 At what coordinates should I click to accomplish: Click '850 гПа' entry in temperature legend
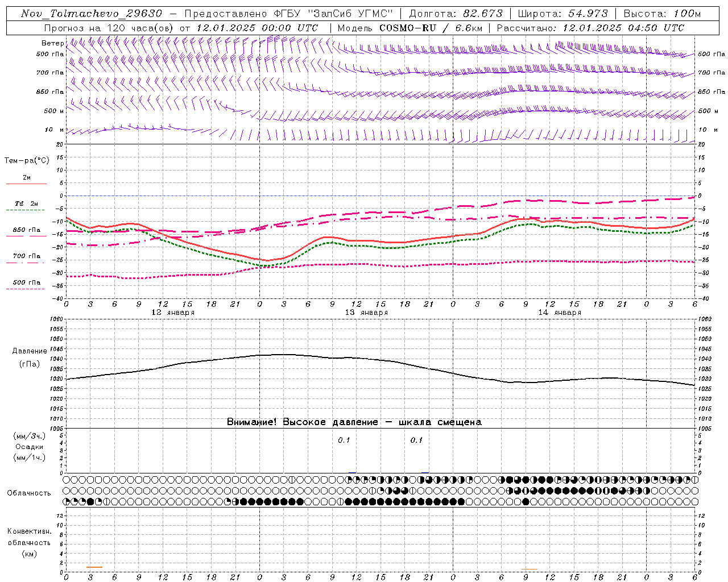click(x=27, y=230)
